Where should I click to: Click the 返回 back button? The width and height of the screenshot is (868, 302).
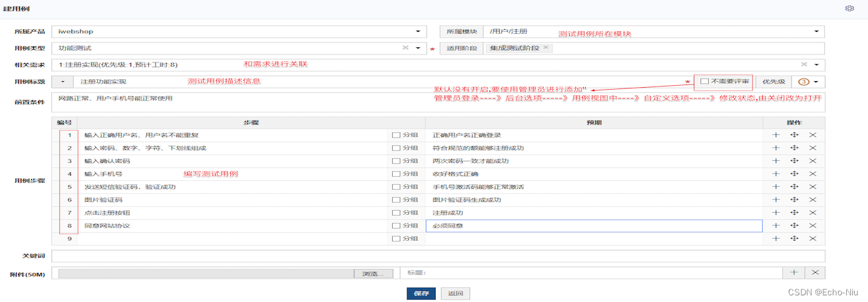(455, 293)
